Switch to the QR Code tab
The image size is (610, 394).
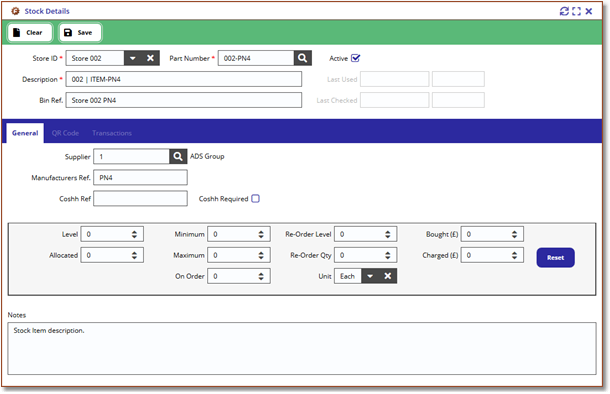coord(65,133)
